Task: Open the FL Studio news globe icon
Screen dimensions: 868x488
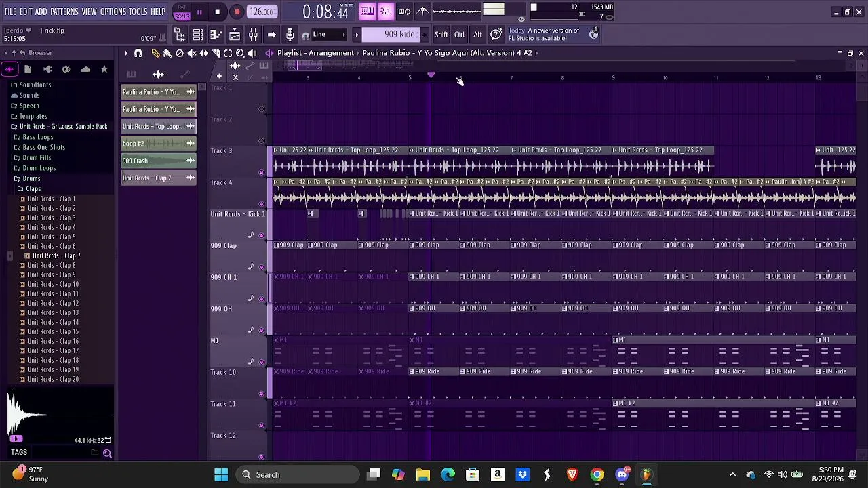Action: click(x=594, y=34)
